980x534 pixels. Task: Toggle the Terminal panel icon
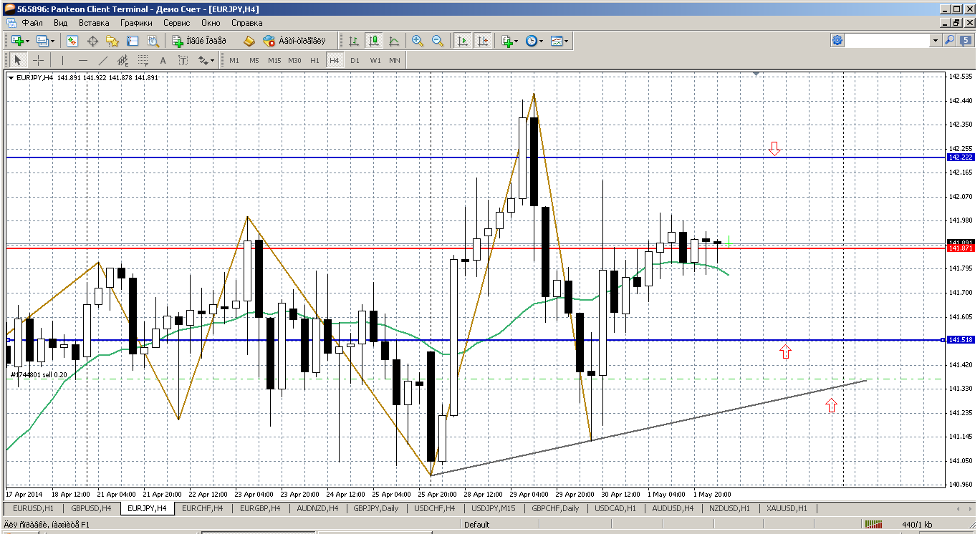[133, 41]
